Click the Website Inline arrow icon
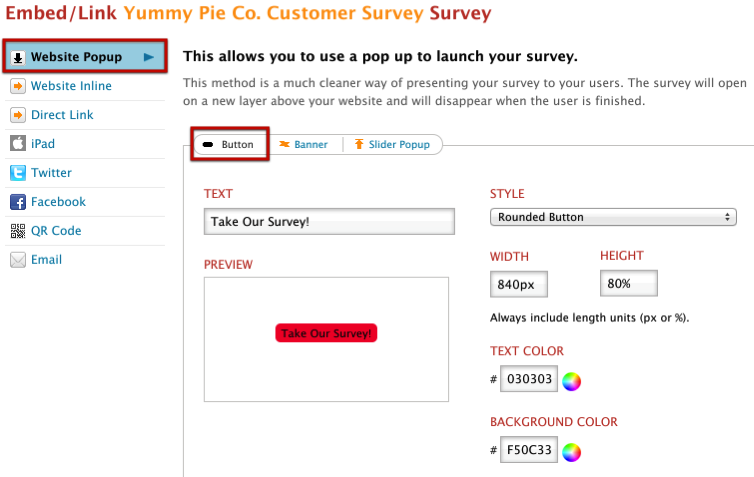The width and height of the screenshot is (754, 477). (18, 86)
